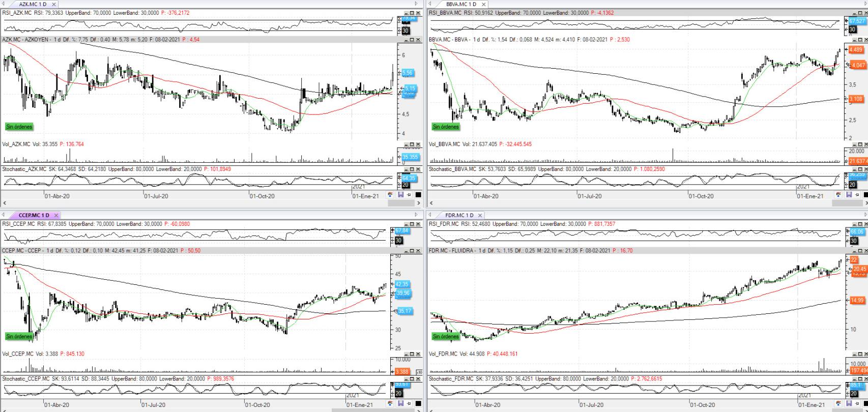This screenshot has width=868, height=412.
Task: Click right scroll arrow of AZK.MC chart scrollbar
Action: click(x=418, y=203)
